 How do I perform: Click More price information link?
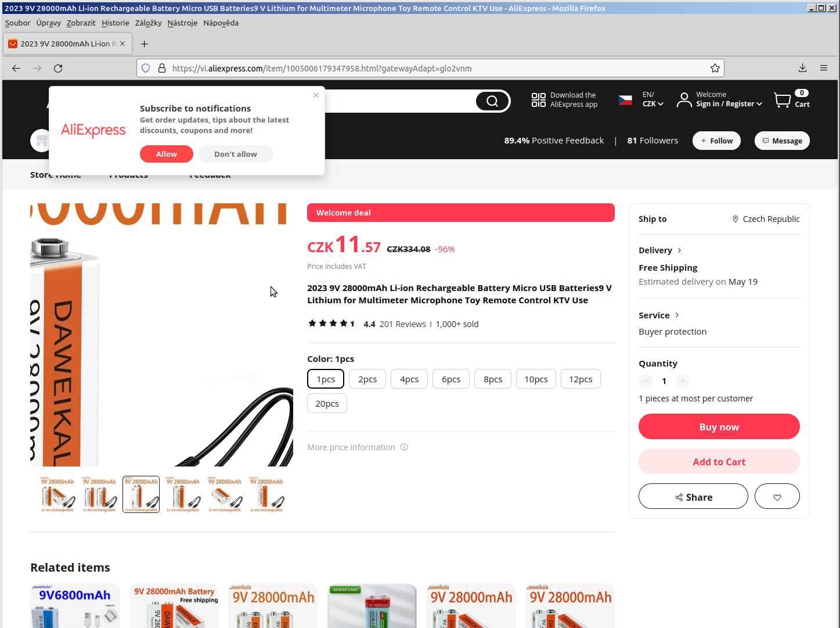tap(351, 447)
